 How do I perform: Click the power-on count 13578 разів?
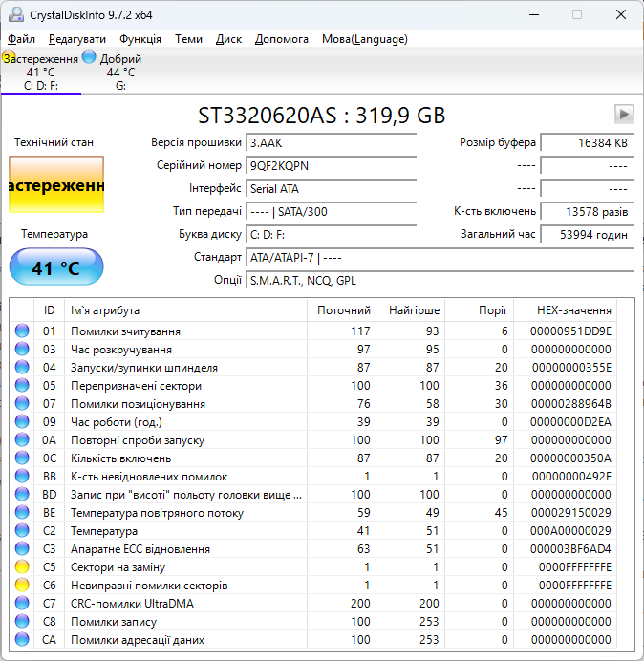(x=587, y=212)
